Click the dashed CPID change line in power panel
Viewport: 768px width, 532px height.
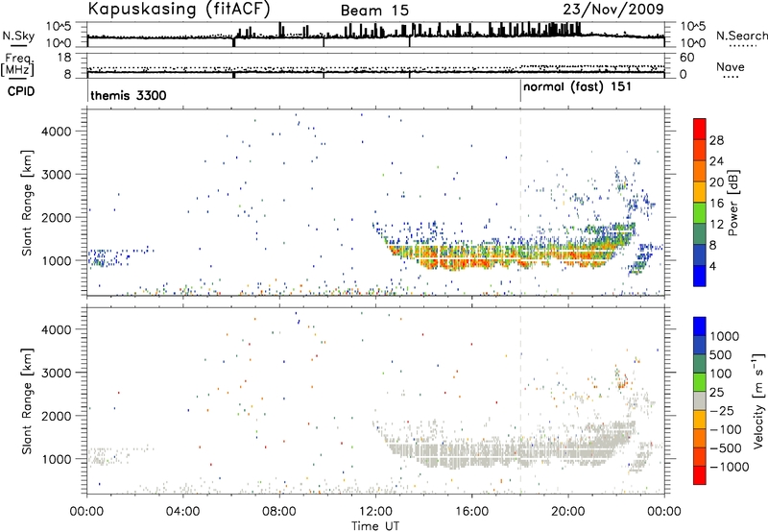pyautogui.click(x=520, y=203)
